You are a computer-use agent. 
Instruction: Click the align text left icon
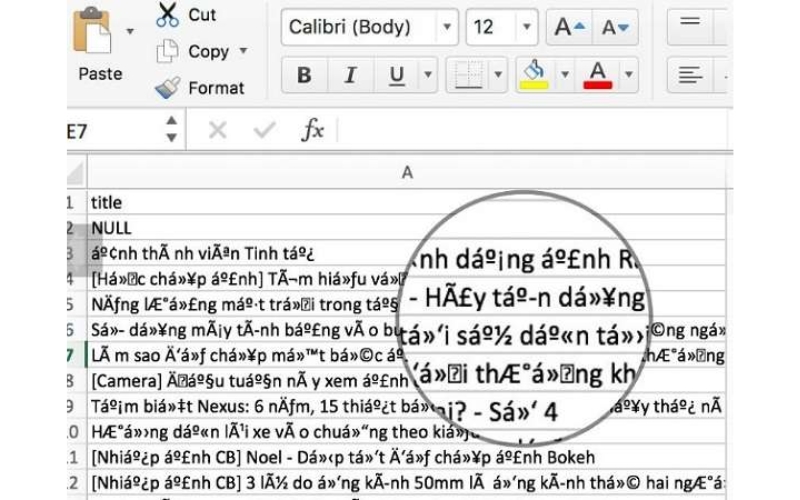point(690,75)
